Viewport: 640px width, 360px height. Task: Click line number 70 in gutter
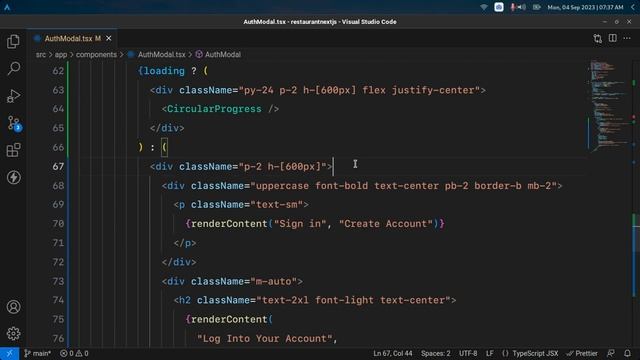(58, 224)
